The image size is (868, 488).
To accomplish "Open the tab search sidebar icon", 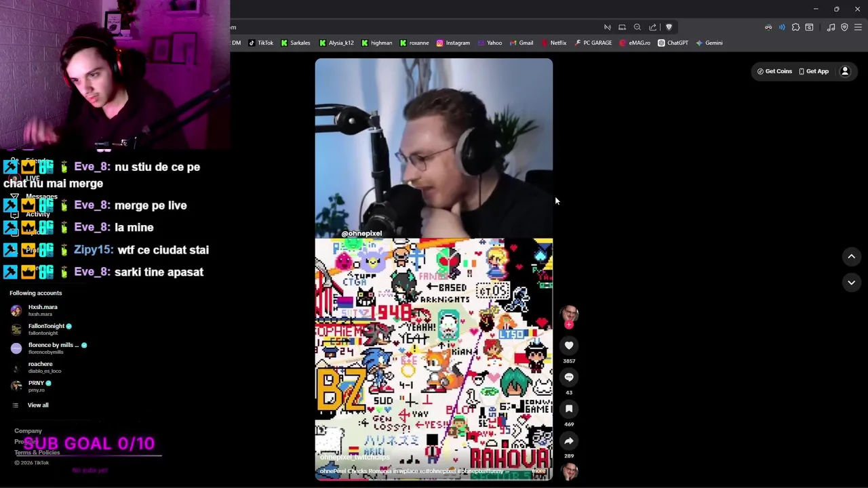I will coord(809,27).
